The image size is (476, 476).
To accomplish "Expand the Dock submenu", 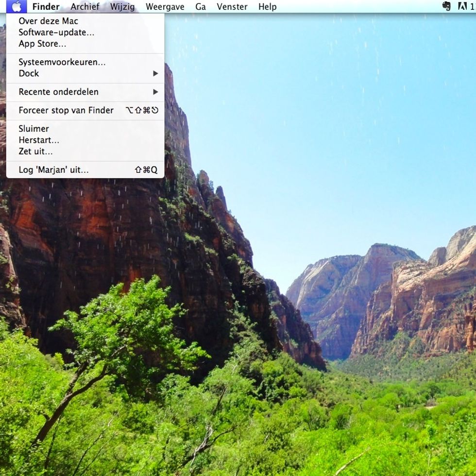I will [85, 73].
